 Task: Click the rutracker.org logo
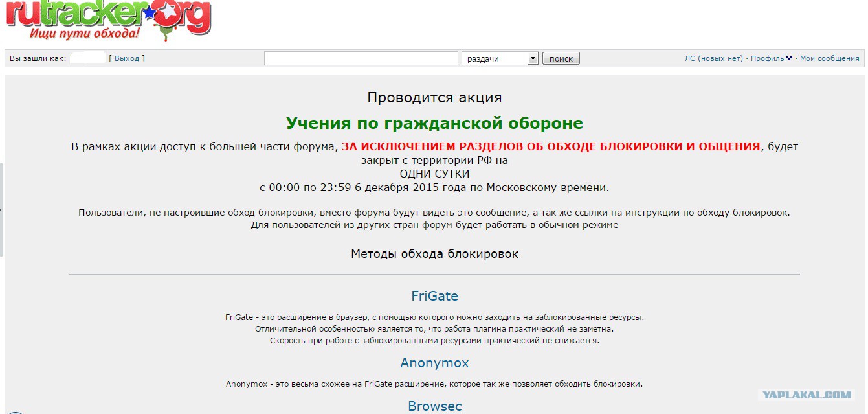108,19
